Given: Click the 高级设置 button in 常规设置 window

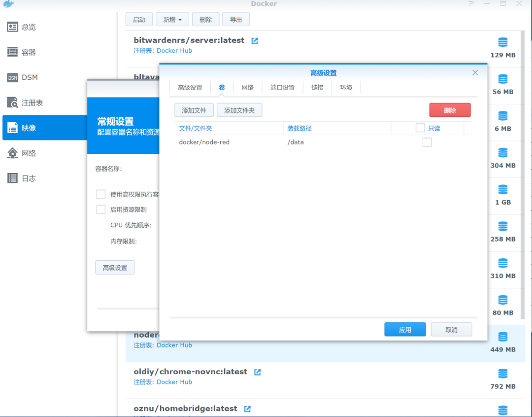Looking at the screenshot, I should 115,268.
